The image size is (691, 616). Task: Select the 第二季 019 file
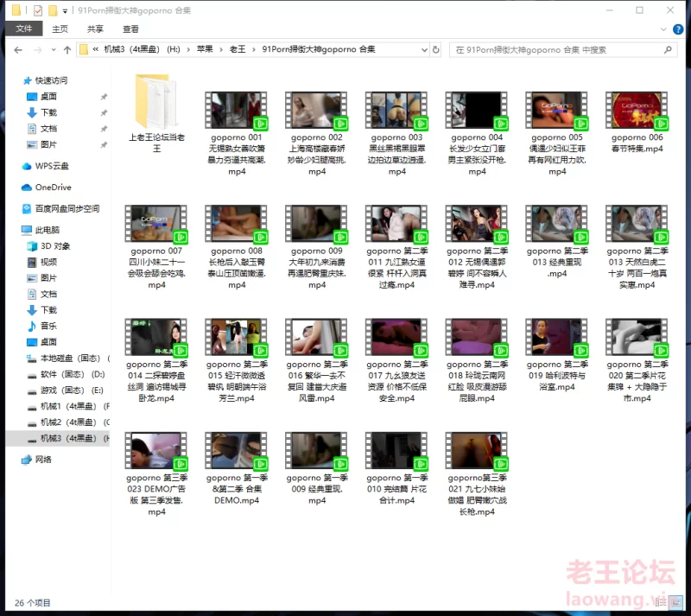point(556,355)
